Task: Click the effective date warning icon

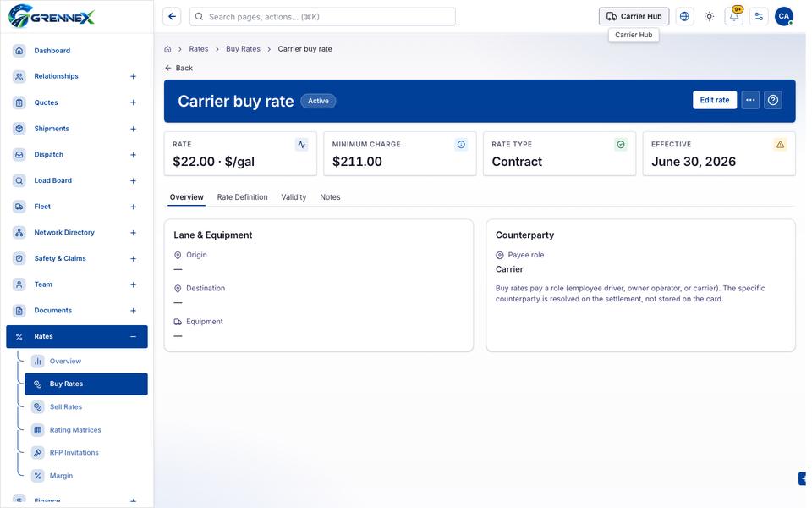Action: (x=780, y=145)
